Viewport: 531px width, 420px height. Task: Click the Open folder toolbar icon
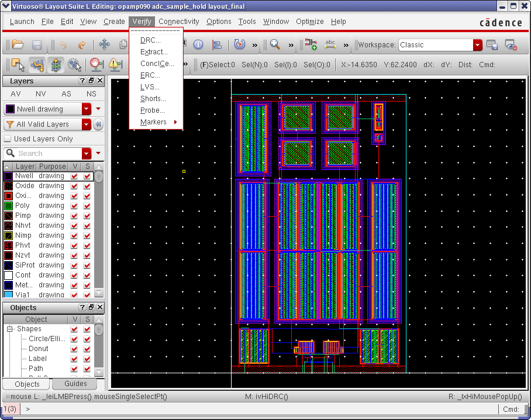[x=18, y=45]
